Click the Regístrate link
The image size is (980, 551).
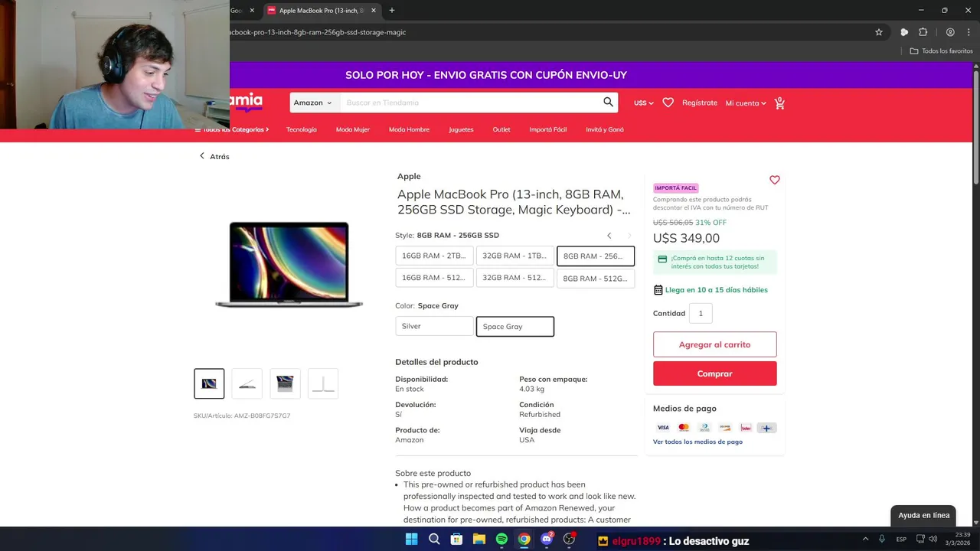pyautogui.click(x=700, y=103)
